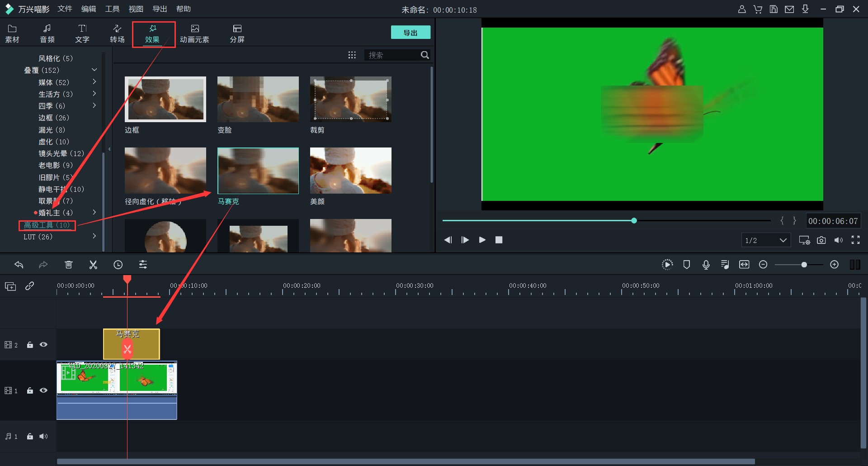The height and width of the screenshot is (466, 868).
Task: Open the speed clock tool
Action: [x=118, y=265]
